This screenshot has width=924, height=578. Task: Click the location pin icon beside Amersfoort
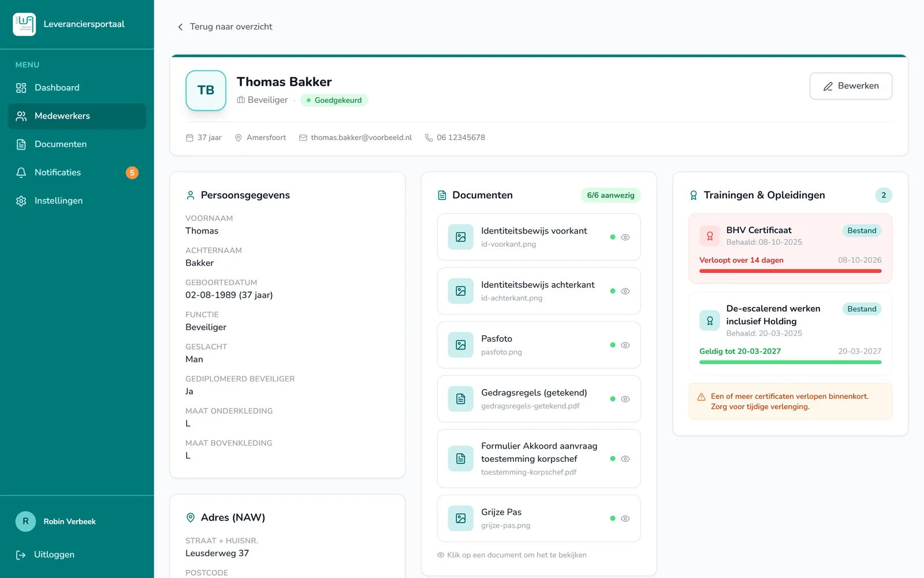coord(238,138)
